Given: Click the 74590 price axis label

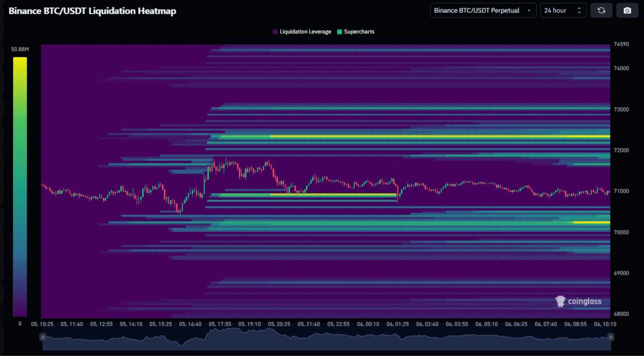Looking at the screenshot, I should tap(621, 44).
